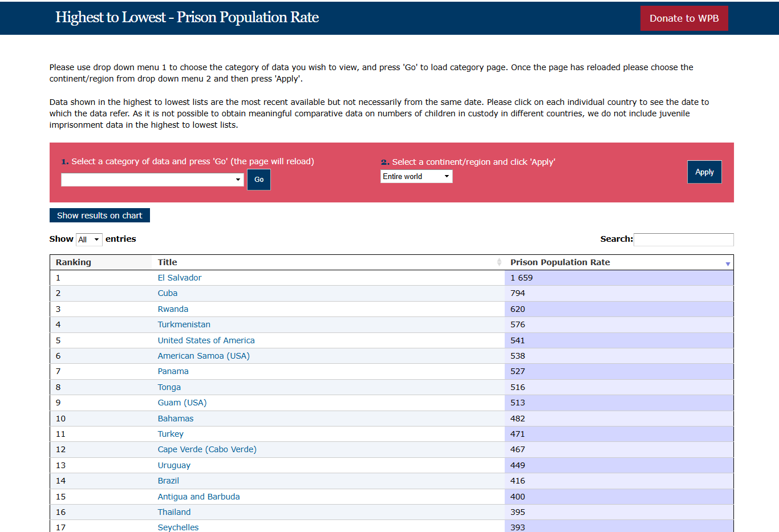This screenshot has width=779, height=532.
Task: Open the data category dropdown
Action: pyautogui.click(x=152, y=180)
